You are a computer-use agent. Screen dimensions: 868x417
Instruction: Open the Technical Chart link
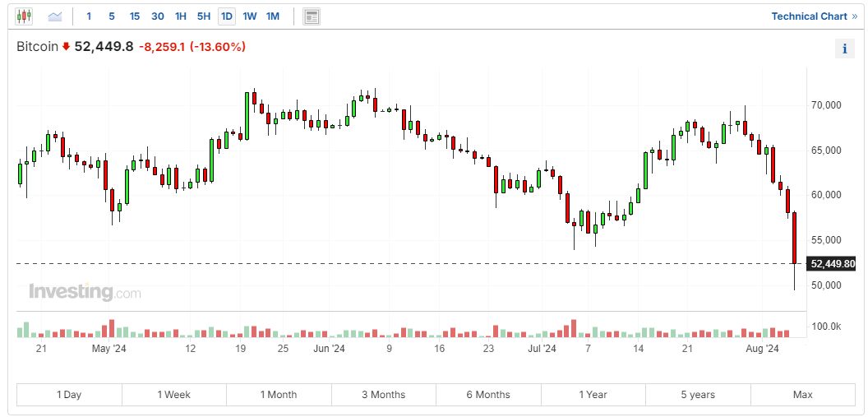(x=814, y=16)
